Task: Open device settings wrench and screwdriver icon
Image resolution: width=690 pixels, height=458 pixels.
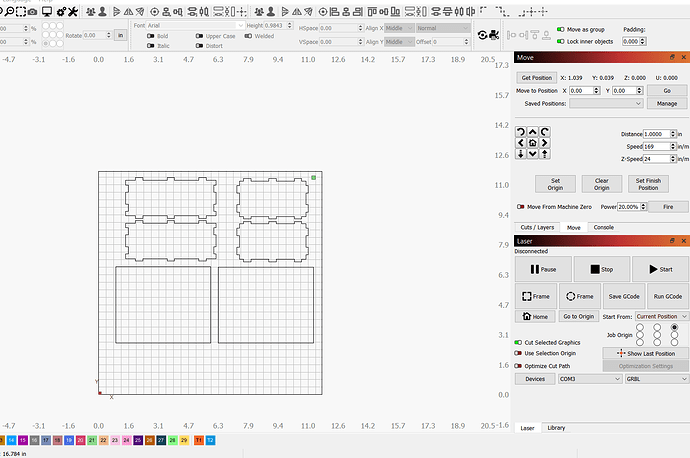Action: (73, 12)
